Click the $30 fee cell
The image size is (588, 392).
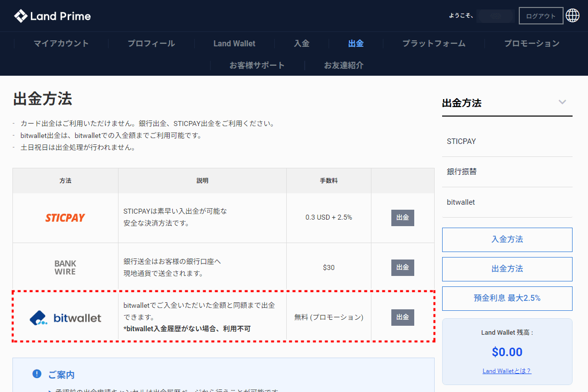point(329,267)
